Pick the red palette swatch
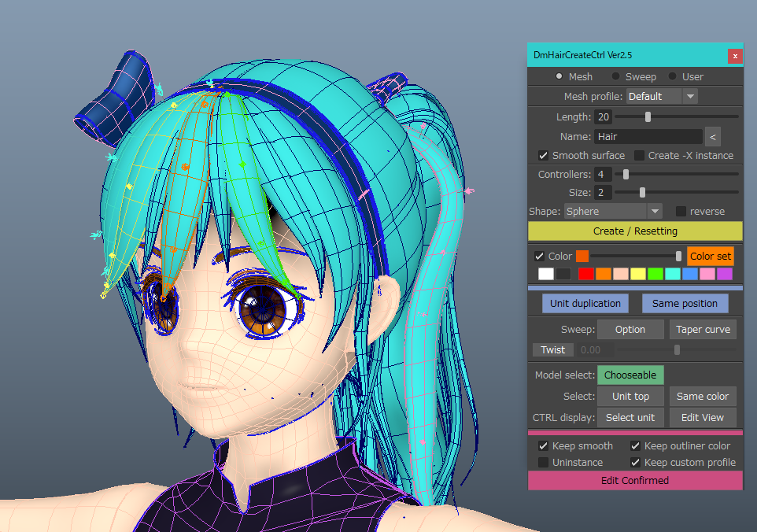This screenshot has height=532, width=757. click(586, 274)
